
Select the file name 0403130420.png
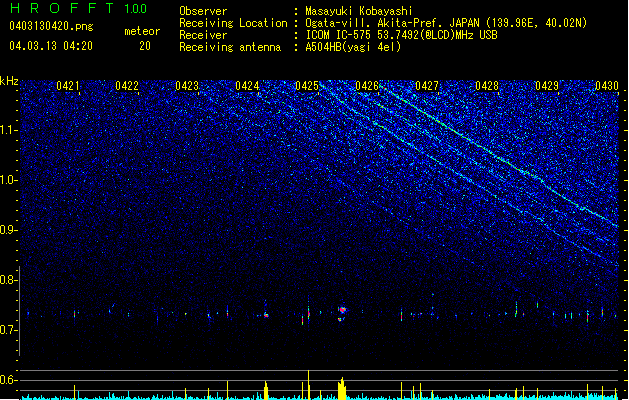click(x=51, y=26)
